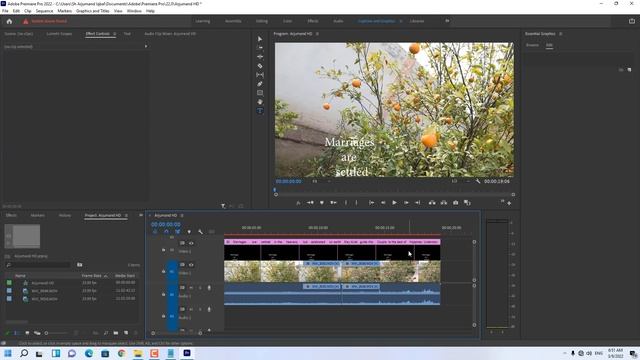640x360 pixels.
Task: Select the Track Select Forward tool
Action: [x=260, y=48]
